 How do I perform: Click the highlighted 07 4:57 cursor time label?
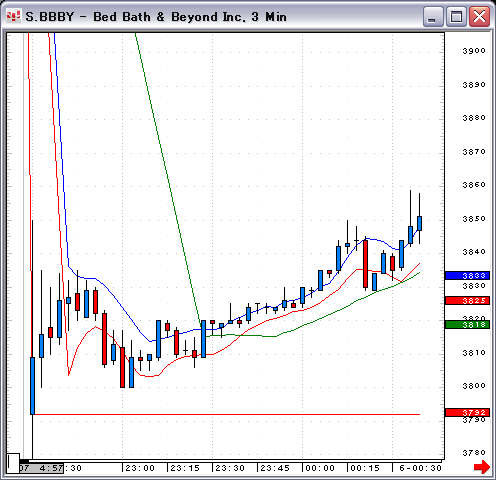click(x=41, y=468)
